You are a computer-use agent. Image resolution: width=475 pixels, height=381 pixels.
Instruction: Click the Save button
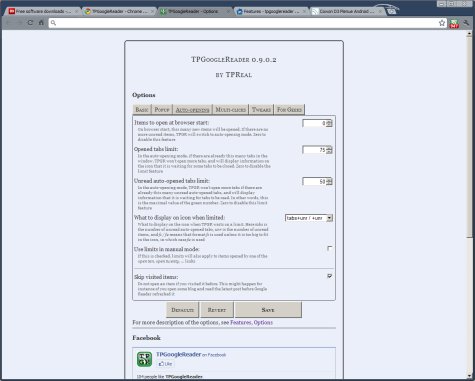[268, 310]
